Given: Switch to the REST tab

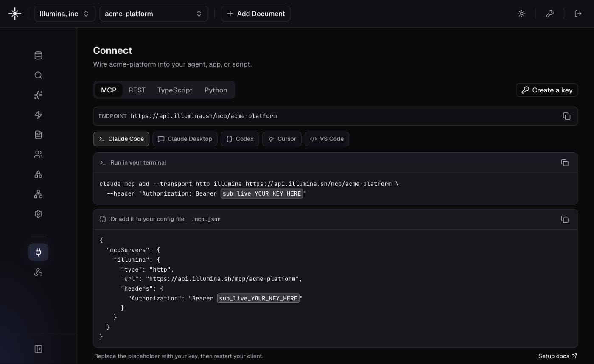Looking at the screenshot, I should pyautogui.click(x=137, y=90).
